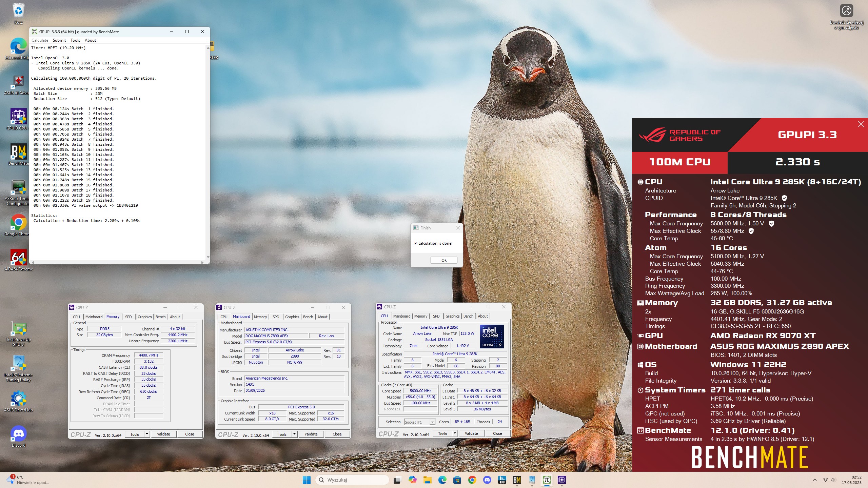Screen dimensions: 868x488
Task: Click 'Intel Core Ultra 9 285K' Name field
Action: [439, 327]
